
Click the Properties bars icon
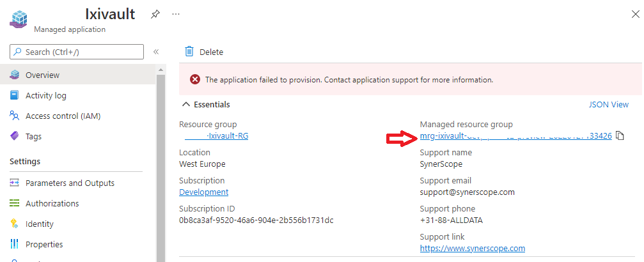[x=15, y=245]
